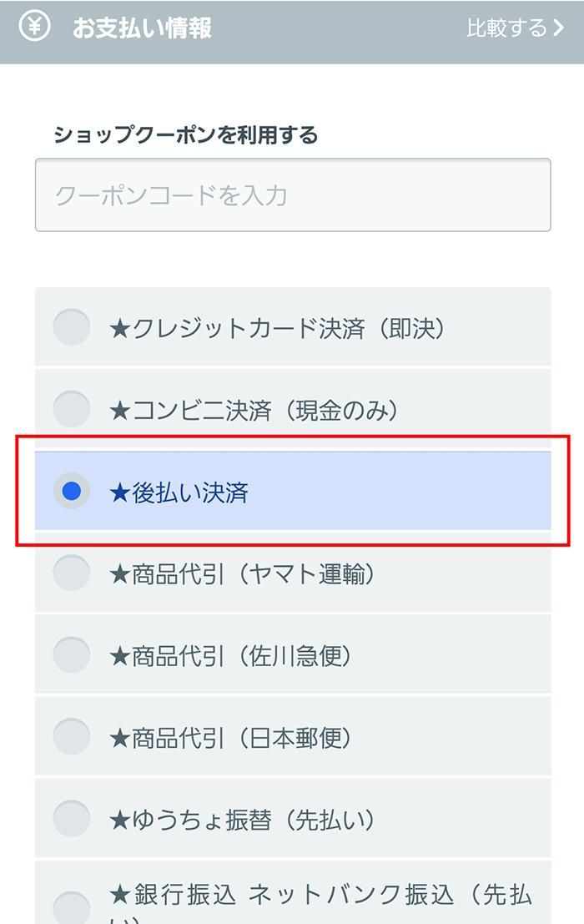
Task: Click the chevron arrow next to 比較する
Action: pyautogui.click(x=558, y=28)
